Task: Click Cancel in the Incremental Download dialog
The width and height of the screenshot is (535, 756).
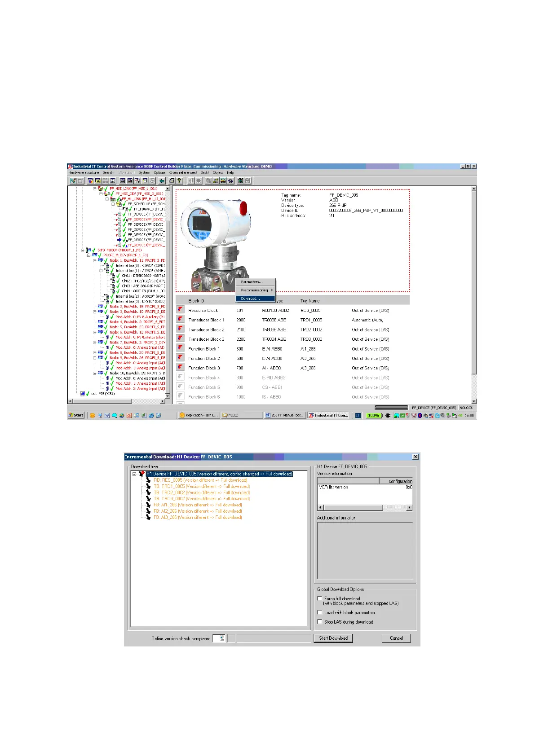Action: pos(396,638)
